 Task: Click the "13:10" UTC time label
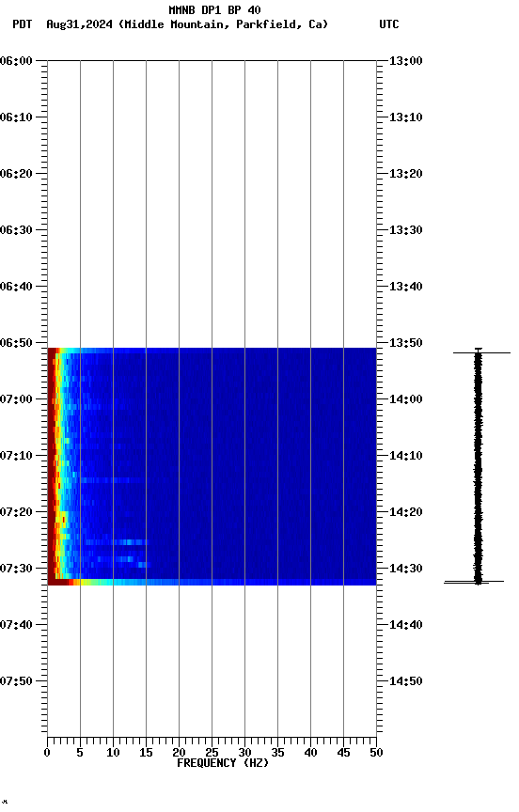406,117
